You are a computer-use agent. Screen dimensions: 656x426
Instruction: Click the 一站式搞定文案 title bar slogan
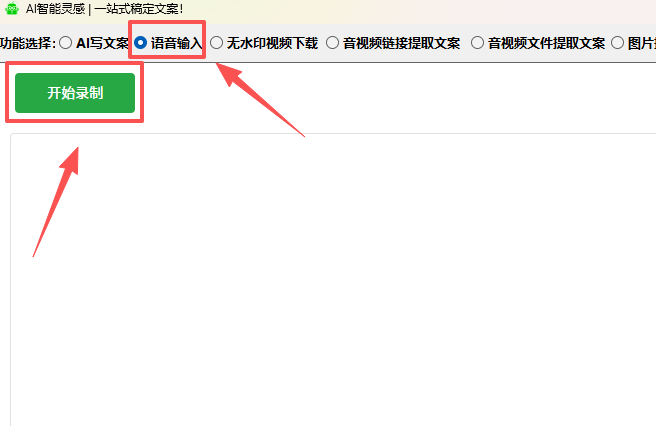pyautogui.click(x=138, y=9)
